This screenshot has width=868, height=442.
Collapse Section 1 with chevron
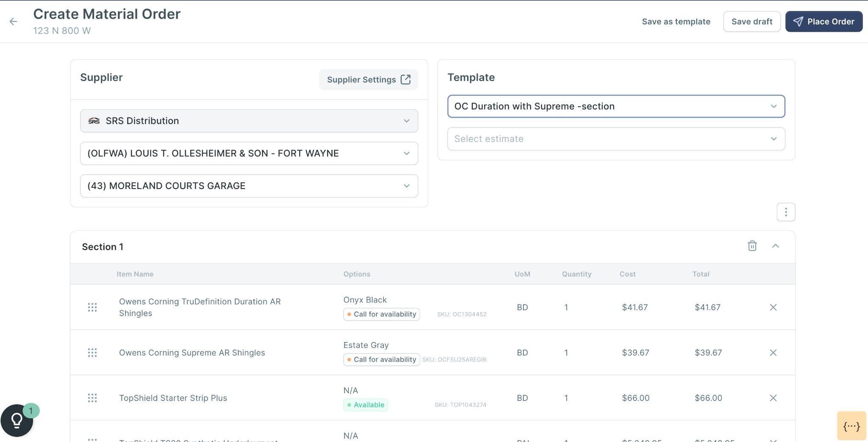tap(775, 246)
